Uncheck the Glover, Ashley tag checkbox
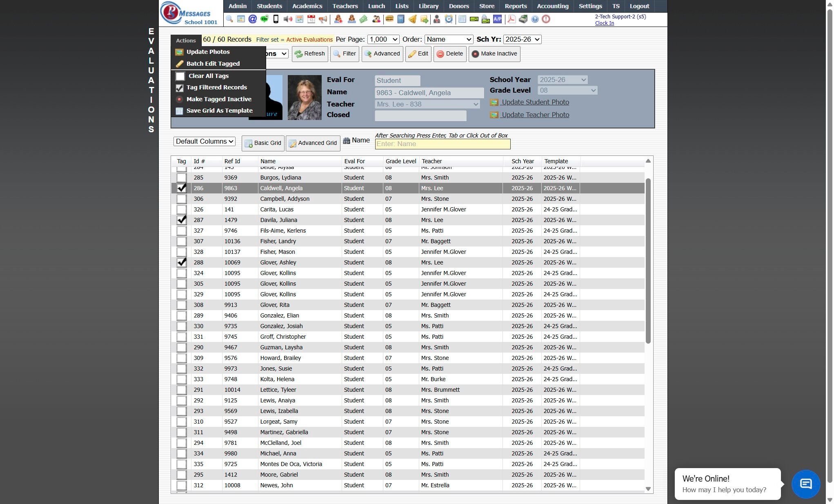The width and height of the screenshot is (834, 504). [182, 262]
